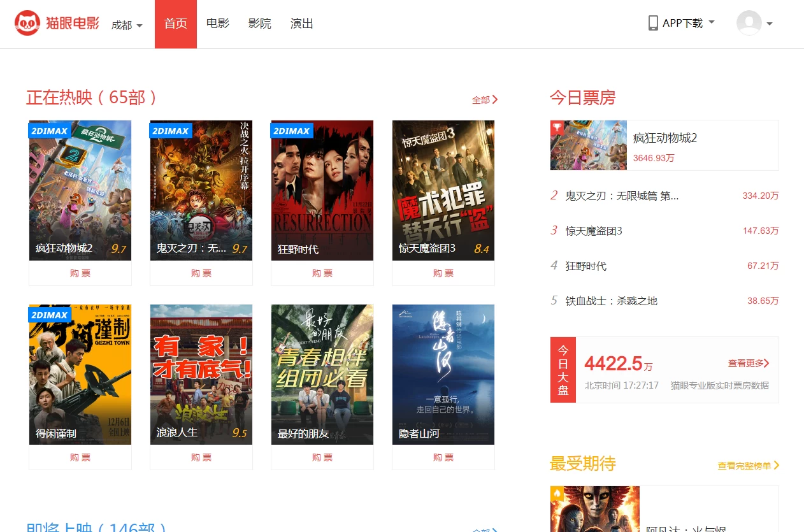Image resolution: width=804 pixels, height=532 pixels.
Task: Open the 成都 city selector dropdown
Action: pyautogui.click(x=127, y=25)
